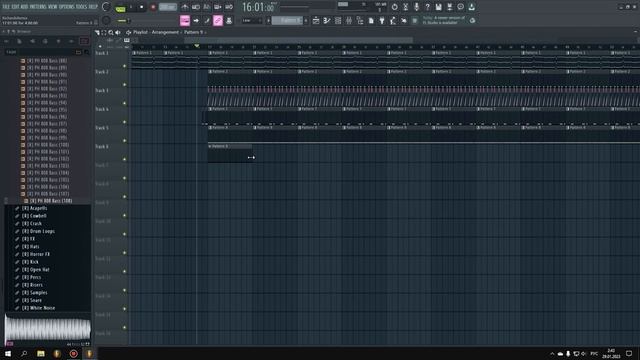Open the VIEW menu
This screenshot has height=360, width=640.
[53, 7]
